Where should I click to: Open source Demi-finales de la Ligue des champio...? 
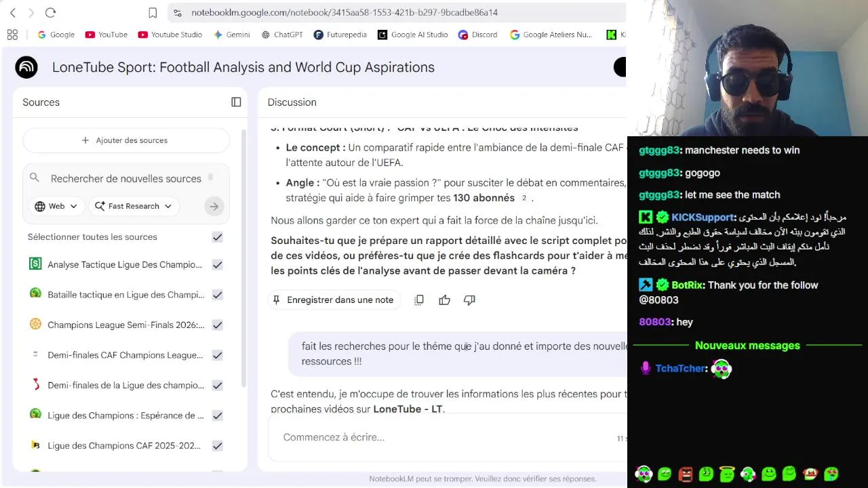tap(126, 386)
